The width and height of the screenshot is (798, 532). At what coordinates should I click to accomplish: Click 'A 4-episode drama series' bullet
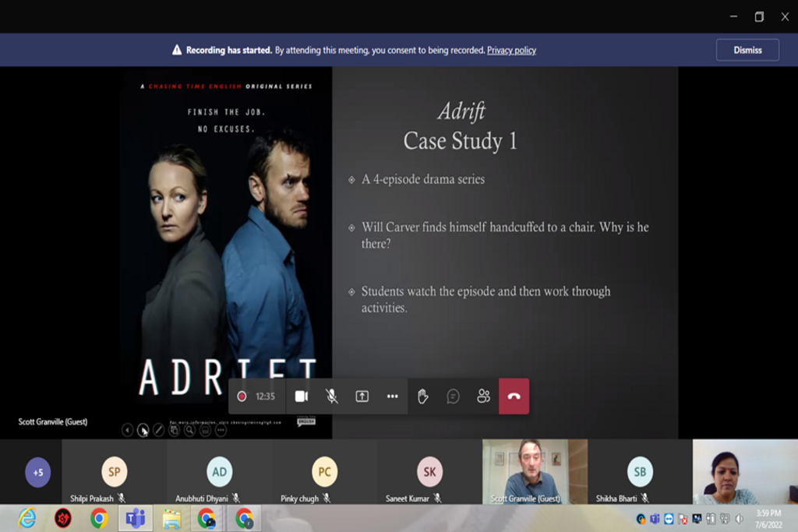[423, 179]
